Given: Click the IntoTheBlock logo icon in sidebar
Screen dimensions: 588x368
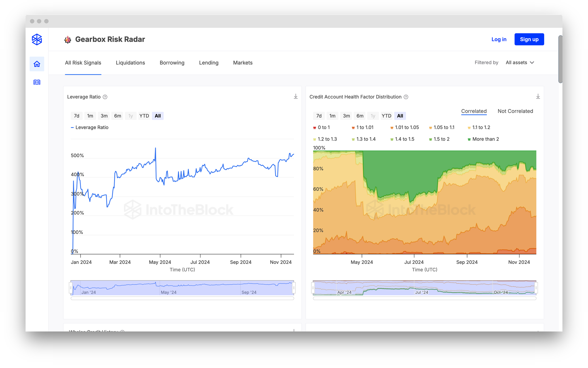Looking at the screenshot, I should (x=37, y=39).
